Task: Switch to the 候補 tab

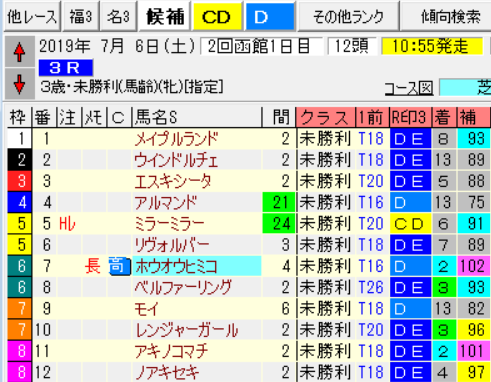Action: point(165,17)
